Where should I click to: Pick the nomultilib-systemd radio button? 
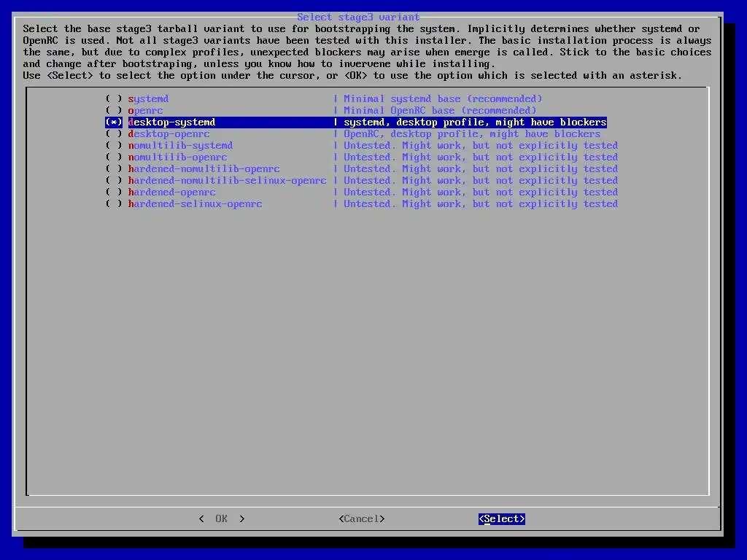113,145
